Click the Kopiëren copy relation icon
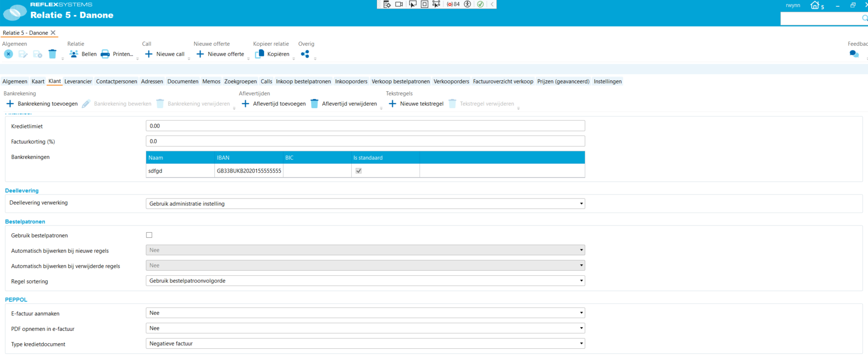The width and height of the screenshot is (868, 356). point(260,54)
